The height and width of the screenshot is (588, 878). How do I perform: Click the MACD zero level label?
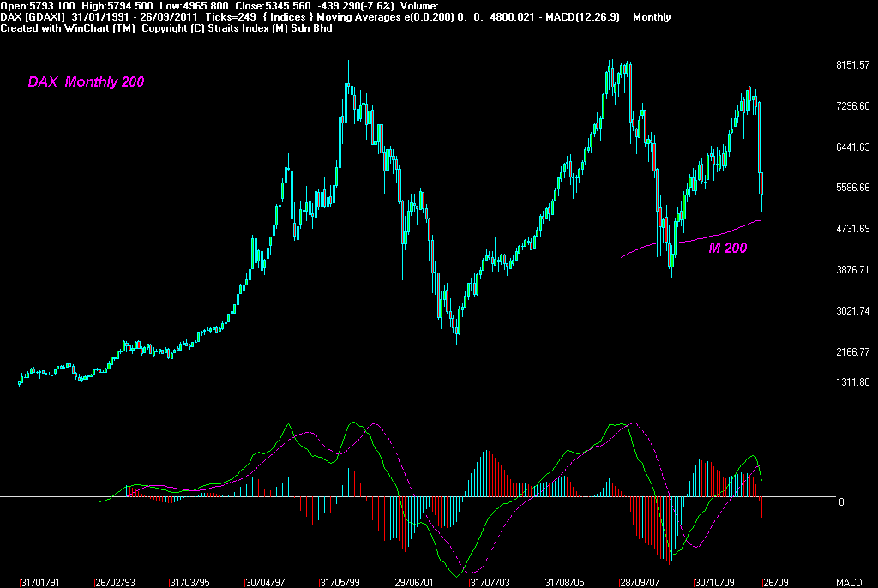click(841, 501)
